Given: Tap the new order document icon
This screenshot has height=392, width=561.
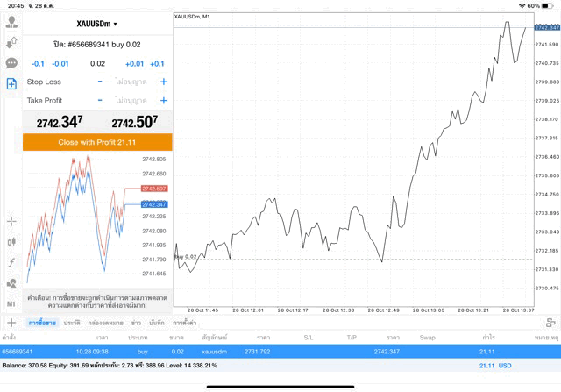Looking at the screenshot, I should [x=11, y=84].
